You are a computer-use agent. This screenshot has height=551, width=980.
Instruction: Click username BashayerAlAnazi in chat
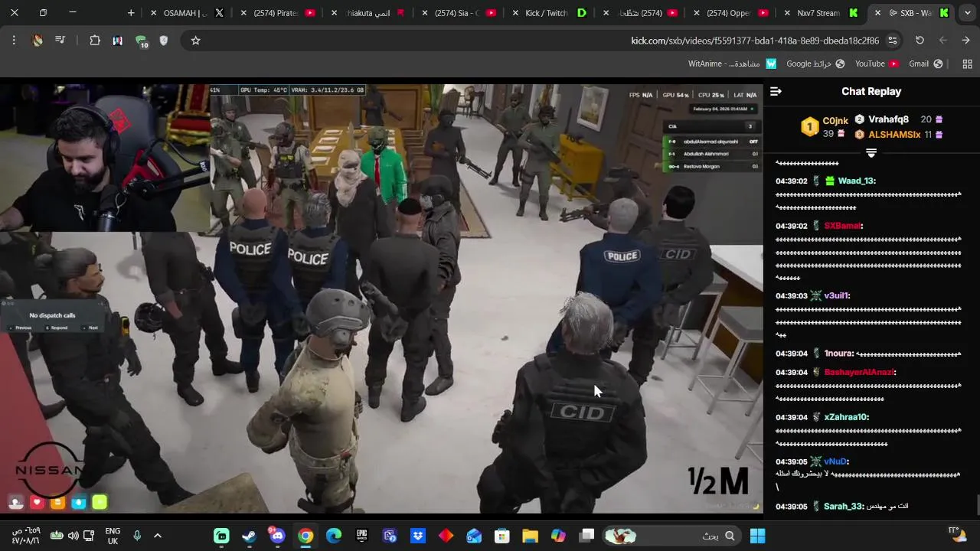tap(859, 372)
